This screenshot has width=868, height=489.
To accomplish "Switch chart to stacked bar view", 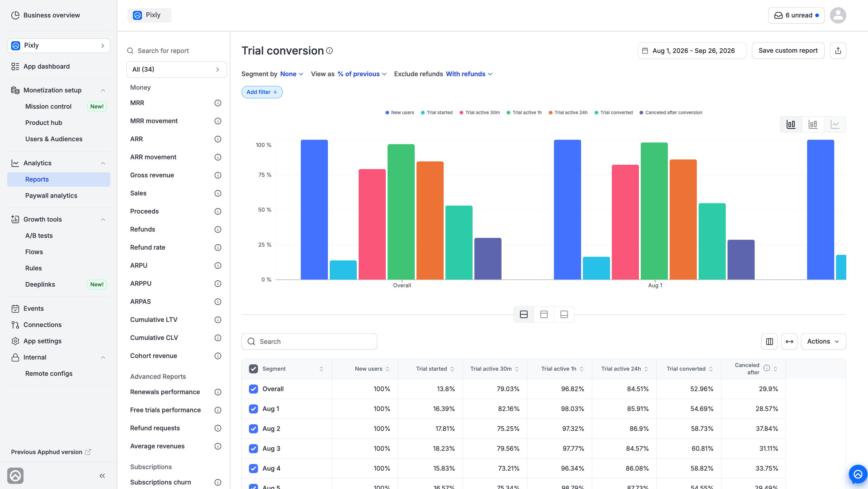I will [x=813, y=124].
